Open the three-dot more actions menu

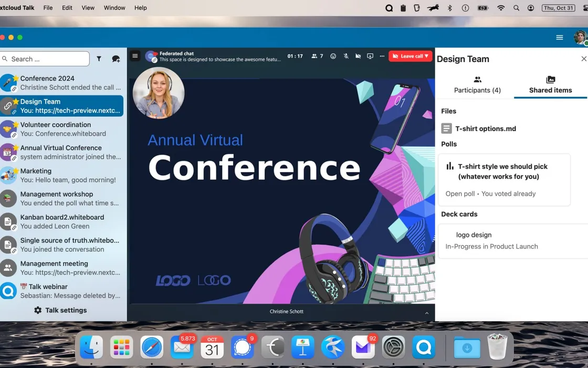382,56
